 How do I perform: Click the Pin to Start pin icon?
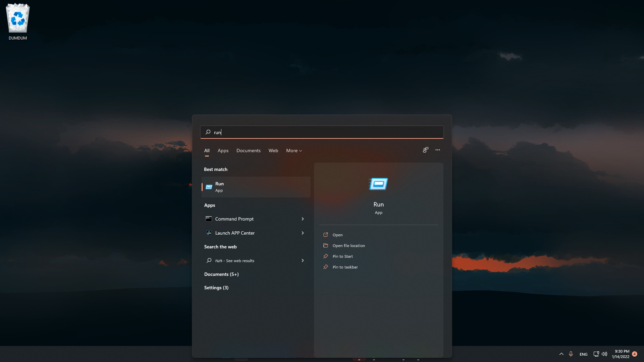pos(325,256)
